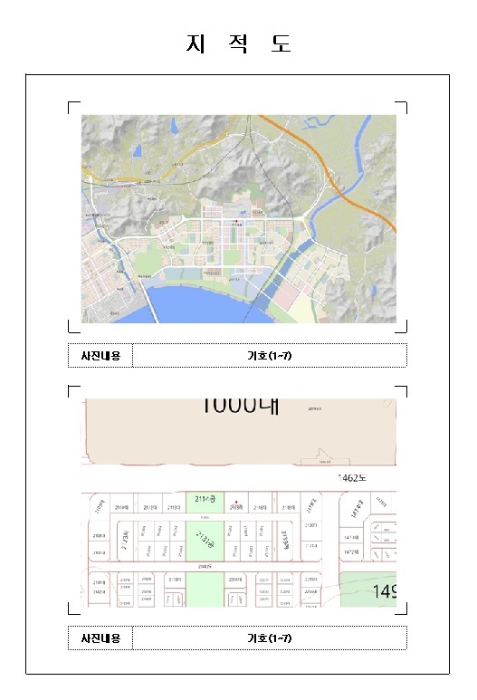477x700 pixels.
Task: Select the 사진내용 cell under the location map
Action: [100, 356]
